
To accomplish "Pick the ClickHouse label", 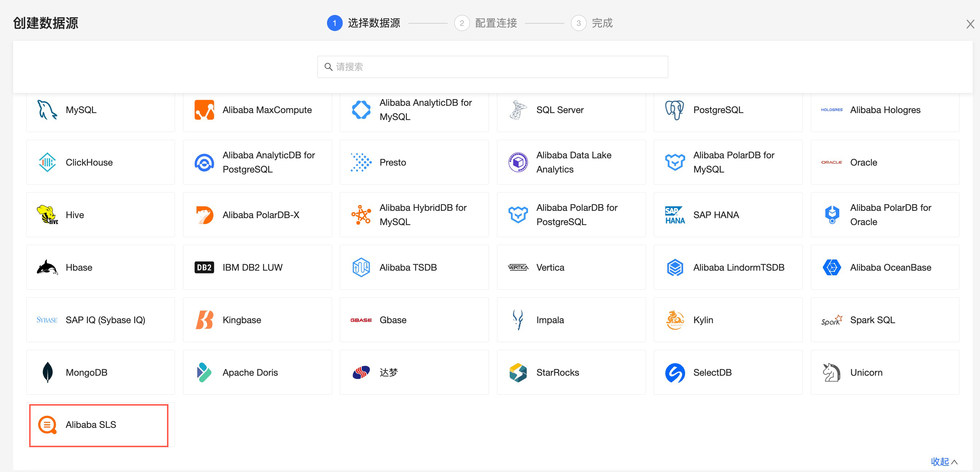I will pyautogui.click(x=89, y=162).
